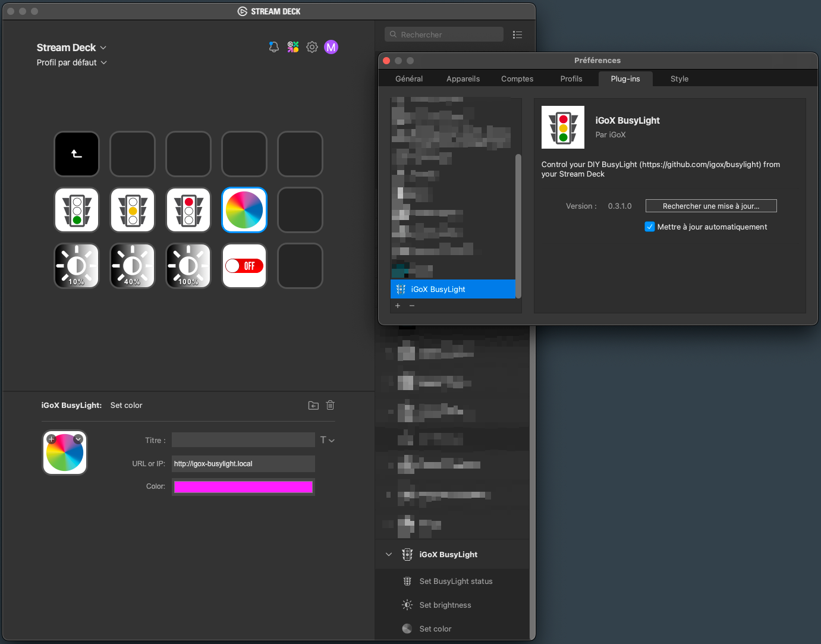Enable Mettre à jour automatiquement checkbox
The height and width of the screenshot is (644, 821).
(649, 227)
